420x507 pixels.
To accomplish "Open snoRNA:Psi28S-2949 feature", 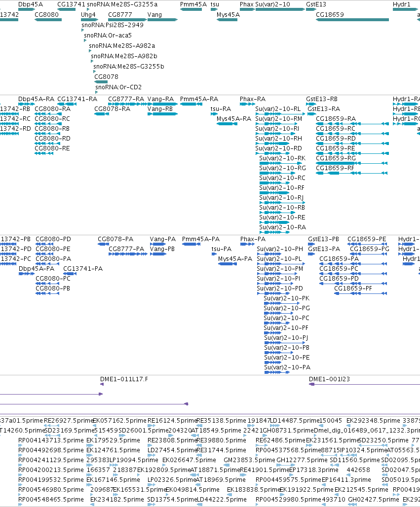I will (113, 25).
